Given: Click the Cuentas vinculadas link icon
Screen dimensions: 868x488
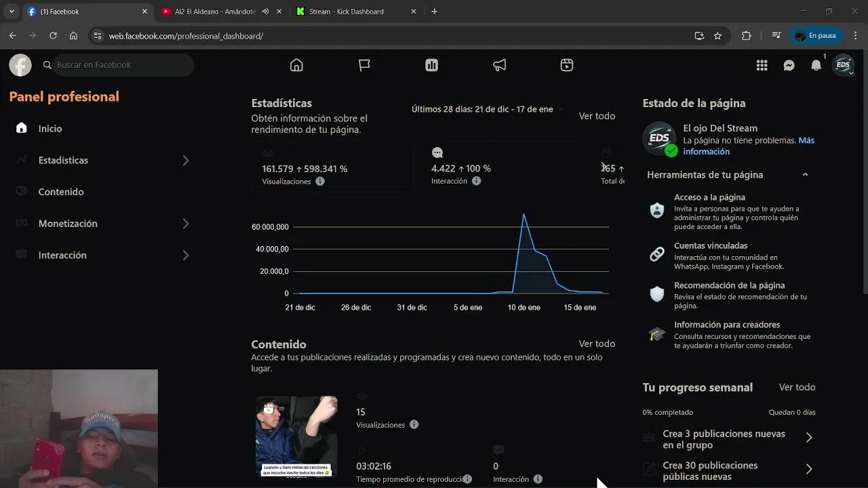Looking at the screenshot, I should point(657,254).
